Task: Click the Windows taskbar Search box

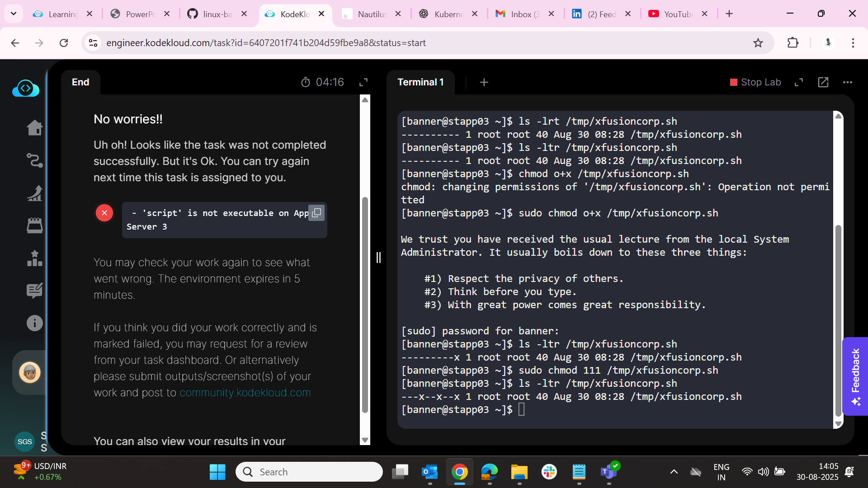Action: [x=309, y=472]
